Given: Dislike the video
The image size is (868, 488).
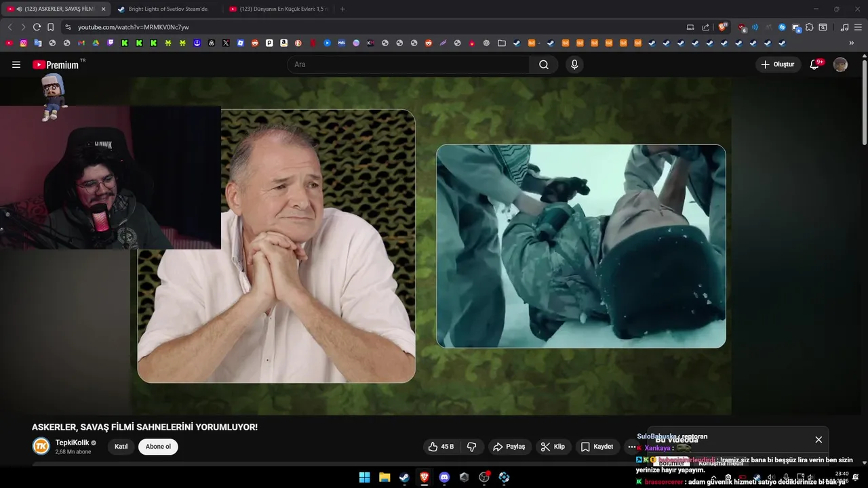Looking at the screenshot, I should (x=472, y=447).
